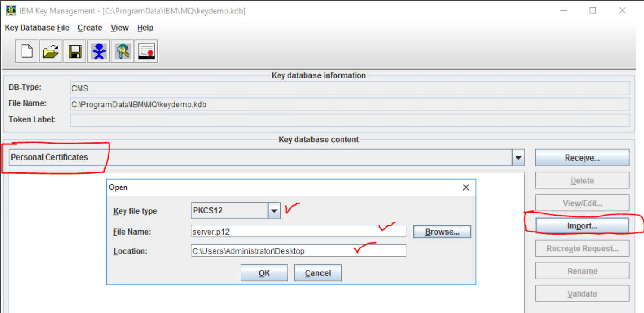This screenshot has width=644, height=313.
Task: Click the certificate with red seal icon
Action: tap(146, 52)
